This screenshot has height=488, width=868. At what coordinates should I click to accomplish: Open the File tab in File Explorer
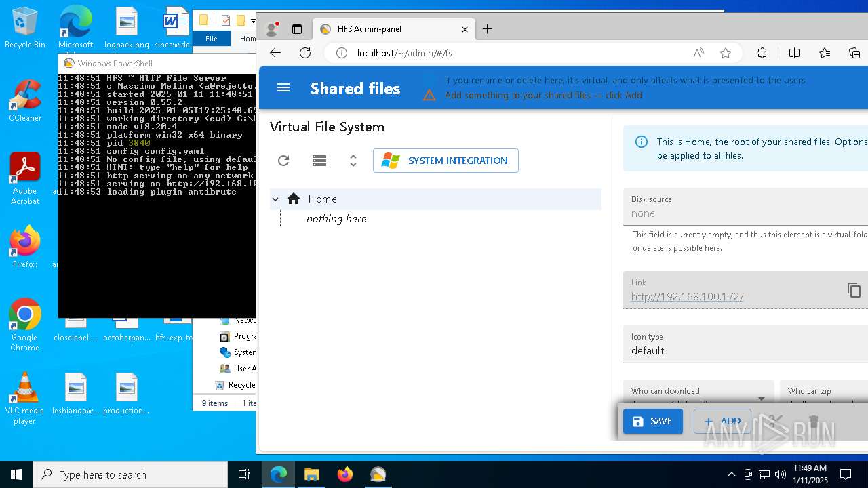212,39
